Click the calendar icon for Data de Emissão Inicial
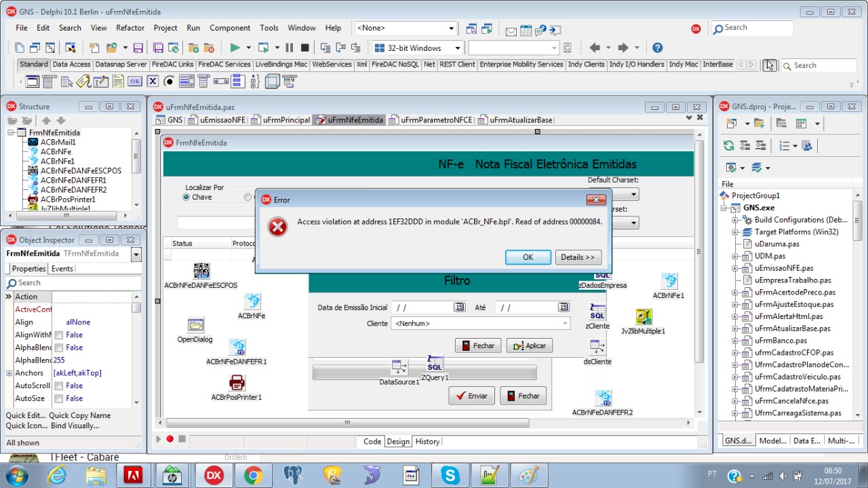Image resolution: width=868 pixels, height=488 pixels. [460, 307]
